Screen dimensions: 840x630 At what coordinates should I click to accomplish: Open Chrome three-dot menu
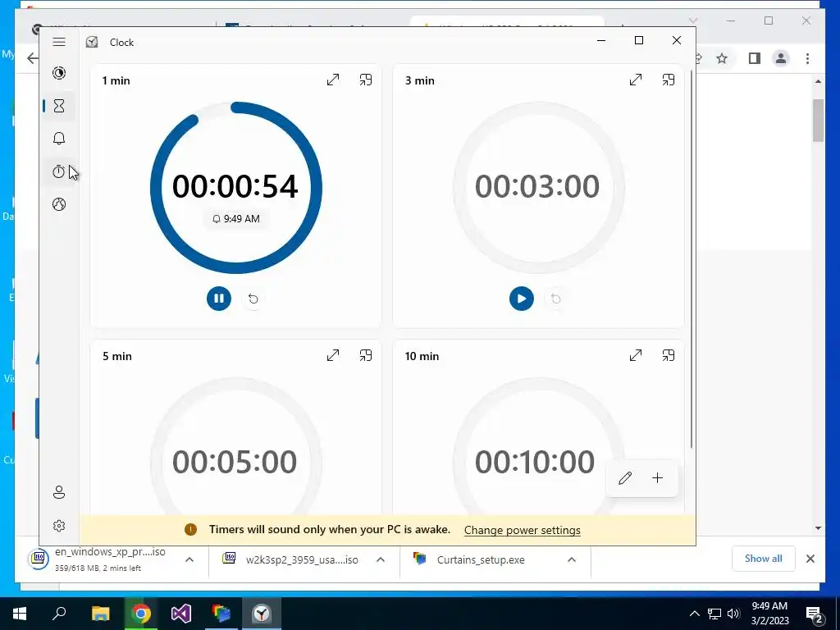[807, 58]
